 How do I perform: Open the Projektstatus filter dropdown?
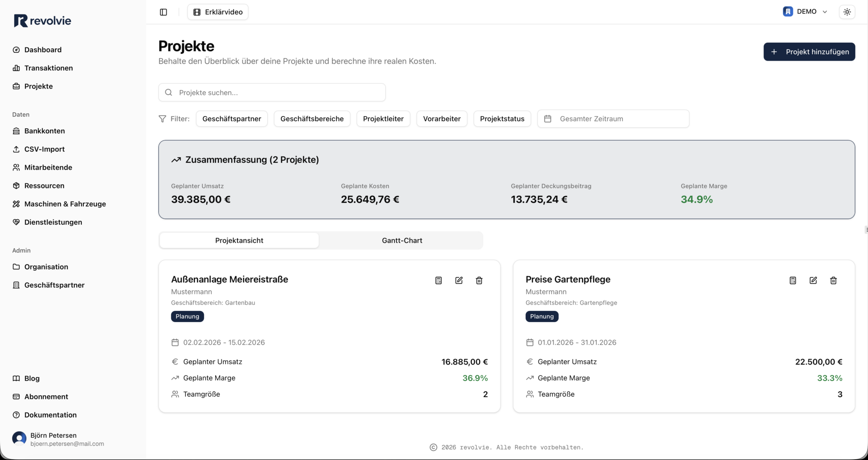pyautogui.click(x=502, y=119)
